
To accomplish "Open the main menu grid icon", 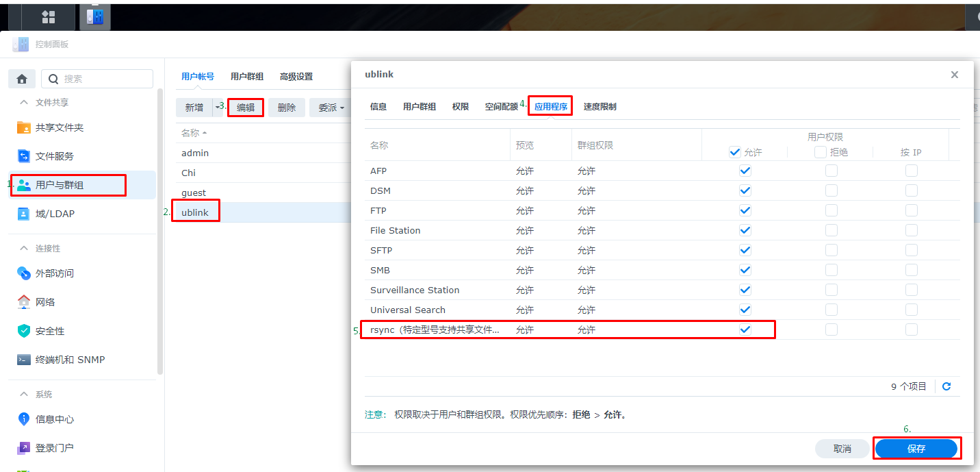I will [49, 17].
